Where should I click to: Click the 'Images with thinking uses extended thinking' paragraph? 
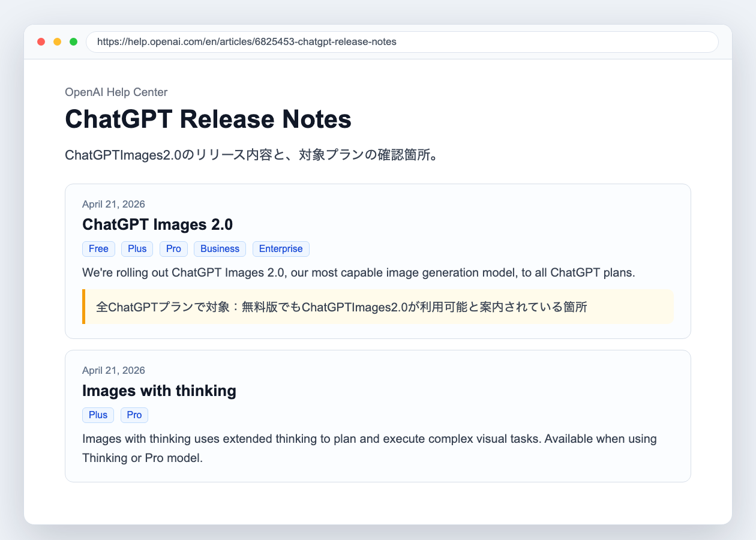(370, 449)
